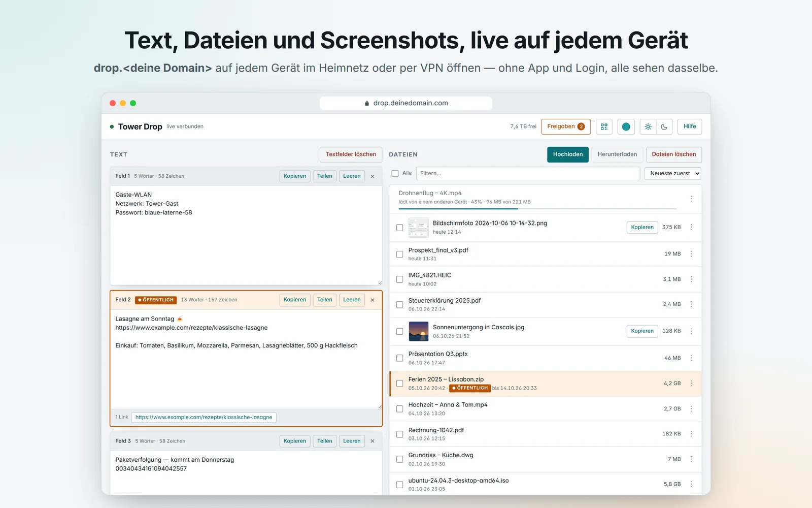
Task: Close Feld 2 with the X icon
Action: click(x=373, y=300)
